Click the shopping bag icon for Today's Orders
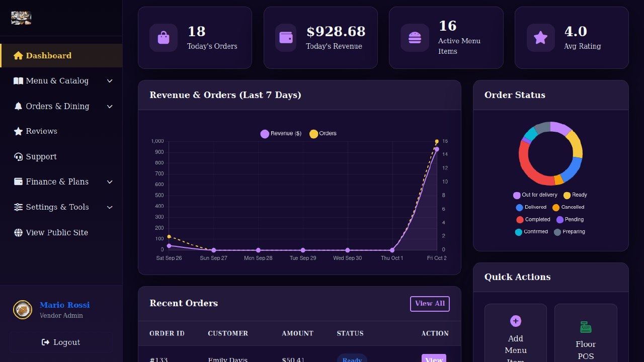Screen dimensions: 644x362 pos(164,38)
